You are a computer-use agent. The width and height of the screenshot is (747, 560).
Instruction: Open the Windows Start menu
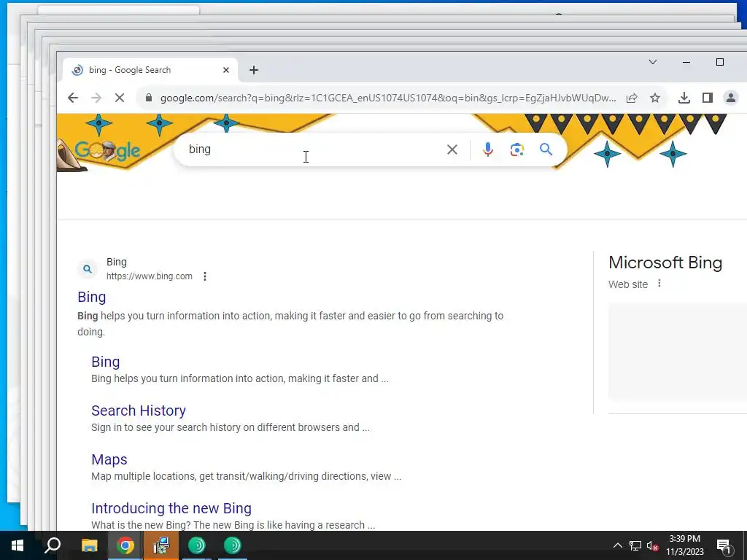click(x=18, y=545)
